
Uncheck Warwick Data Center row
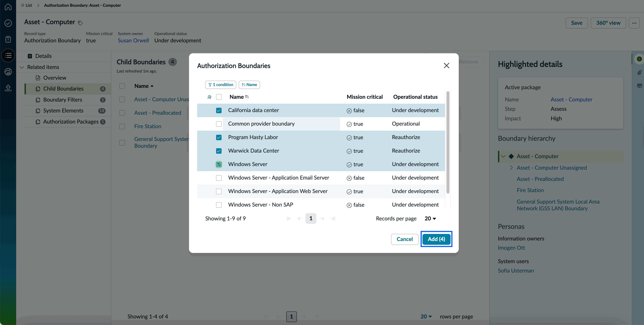[x=219, y=151]
